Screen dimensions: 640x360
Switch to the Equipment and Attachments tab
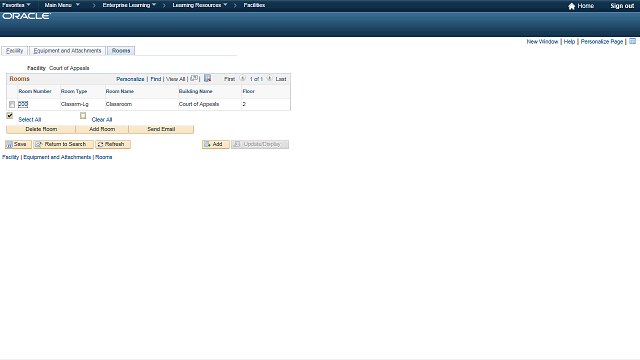[x=67, y=51]
